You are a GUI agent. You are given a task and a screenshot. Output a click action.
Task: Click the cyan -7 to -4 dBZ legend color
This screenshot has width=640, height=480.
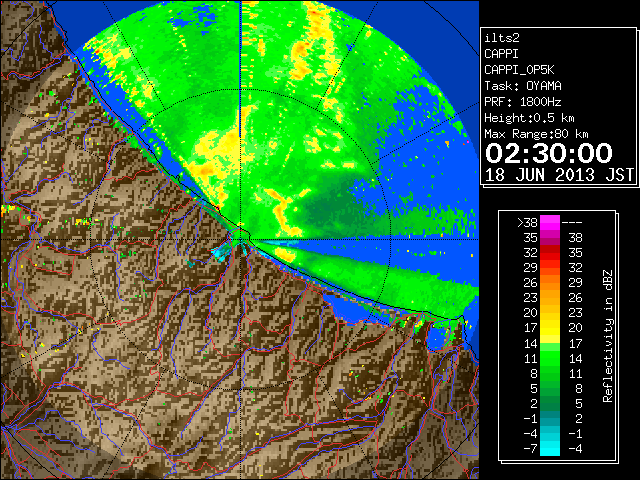click(550, 448)
